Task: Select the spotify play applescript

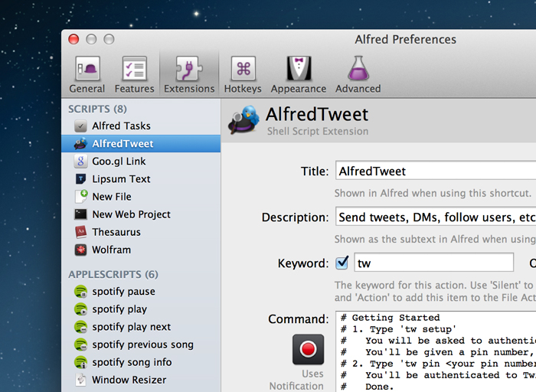Action: [141, 309]
